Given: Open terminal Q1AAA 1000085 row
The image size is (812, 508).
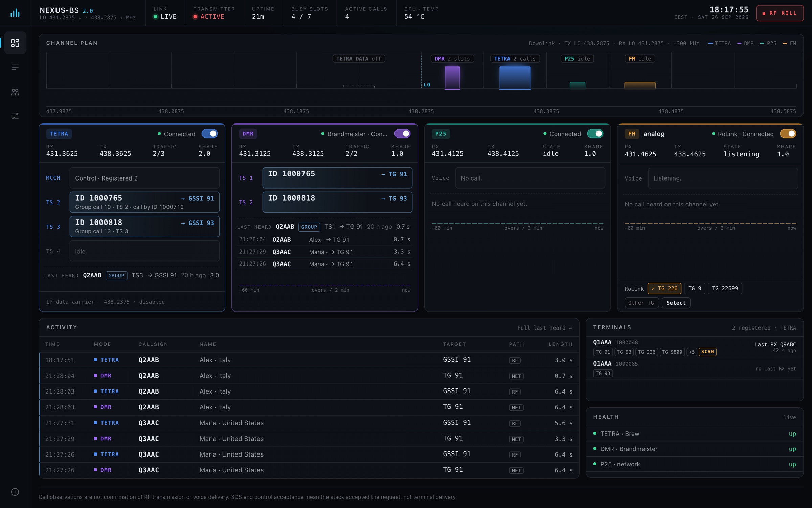Looking at the screenshot, I should click(694, 368).
